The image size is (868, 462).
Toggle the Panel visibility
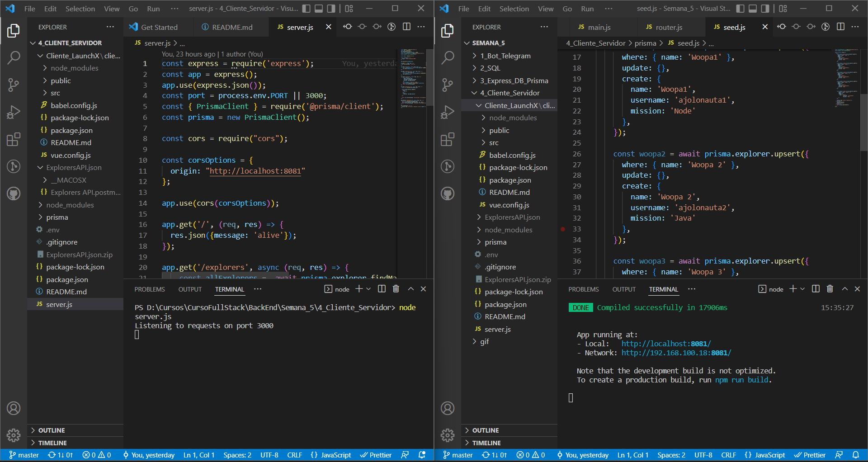pos(320,8)
